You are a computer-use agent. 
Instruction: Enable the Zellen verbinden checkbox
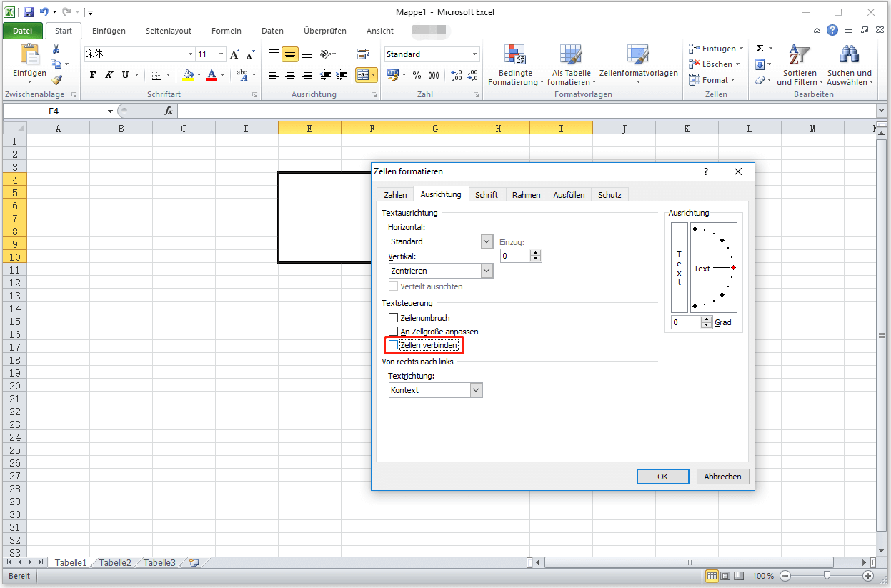(393, 345)
